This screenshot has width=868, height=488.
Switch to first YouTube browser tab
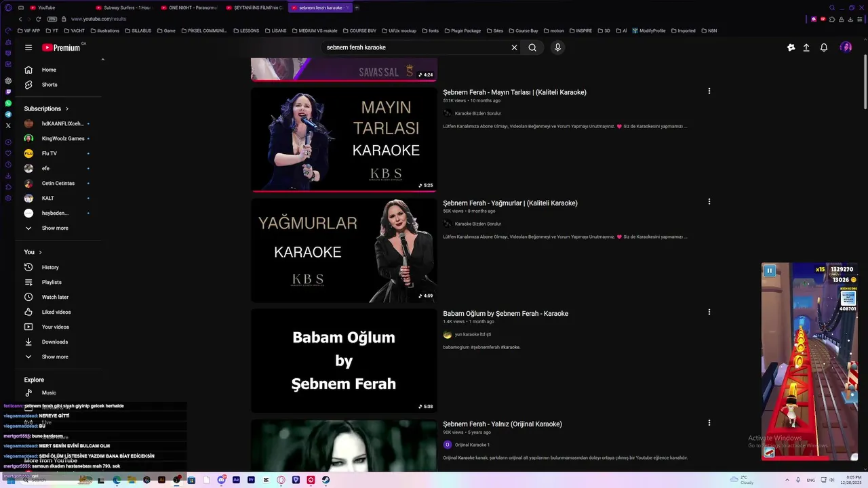coord(58,7)
